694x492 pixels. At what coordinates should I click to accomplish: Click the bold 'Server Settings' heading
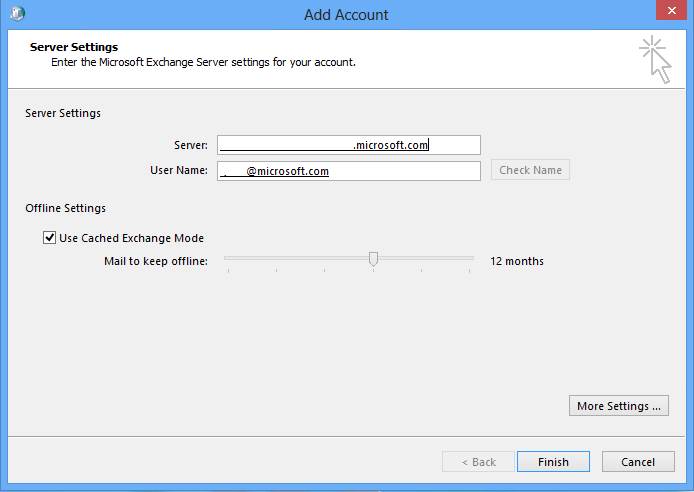pos(74,47)
